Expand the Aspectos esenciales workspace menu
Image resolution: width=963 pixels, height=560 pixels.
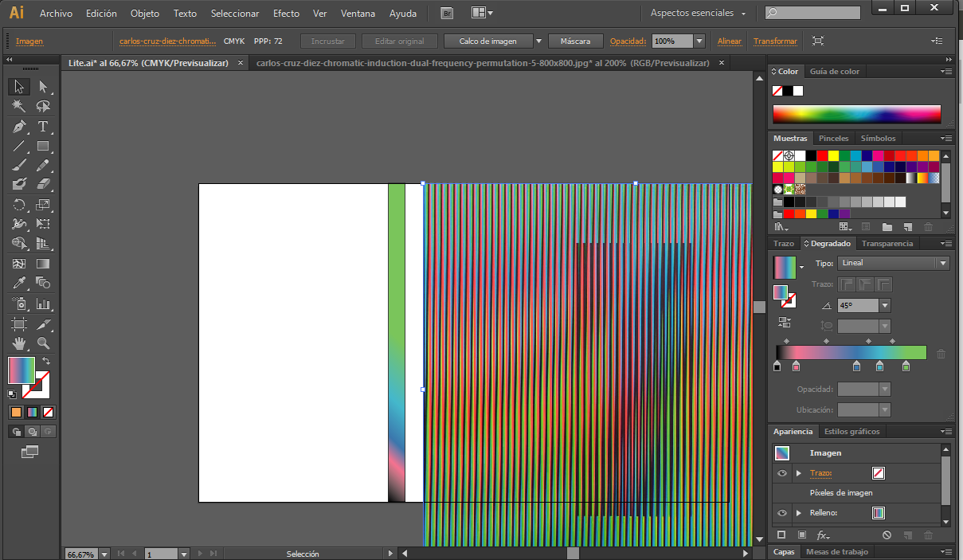coord(699,14)
